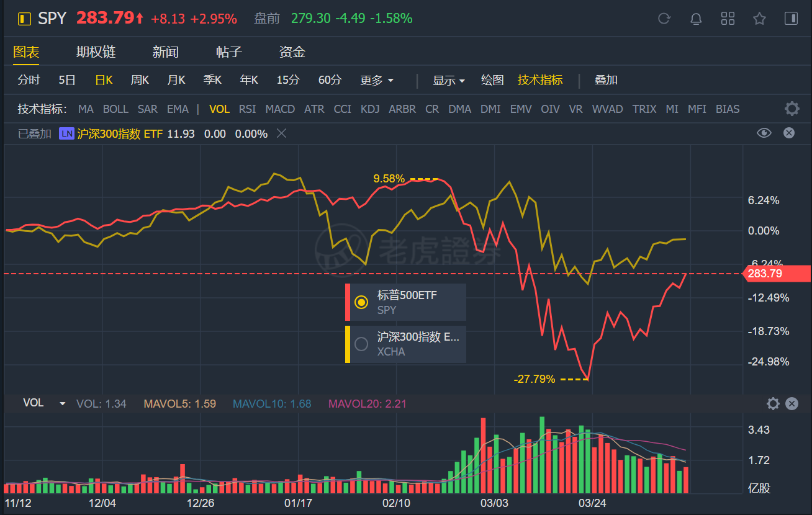Close the VOL indicator panel

[x=792, y=404]
